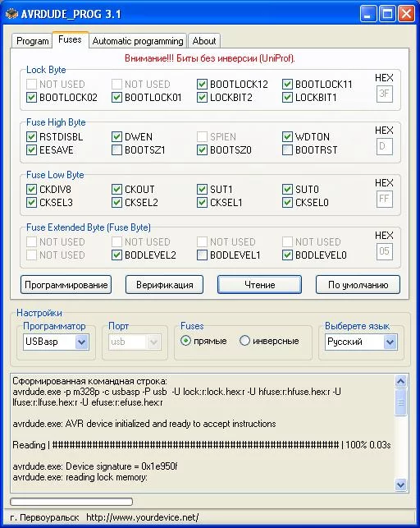
Task: Click log scrollbar up arrow
Action: click(400, 382)
